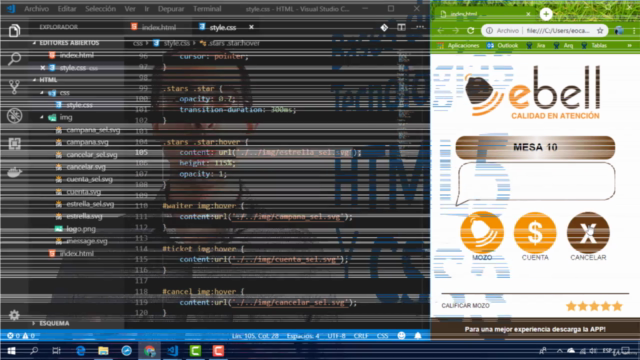640x360 pixels.
Task: Open Task View on the taskbar
Action: (56, 351)
